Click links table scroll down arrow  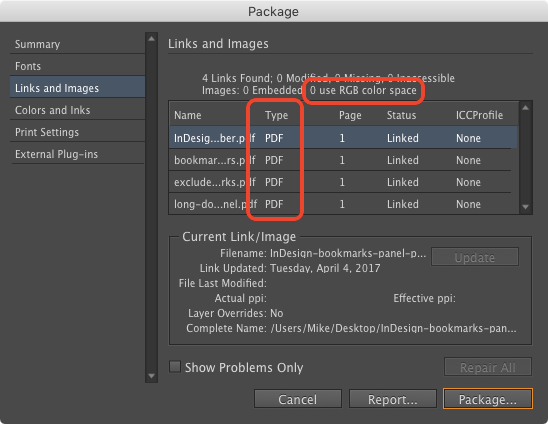[525, 207]
